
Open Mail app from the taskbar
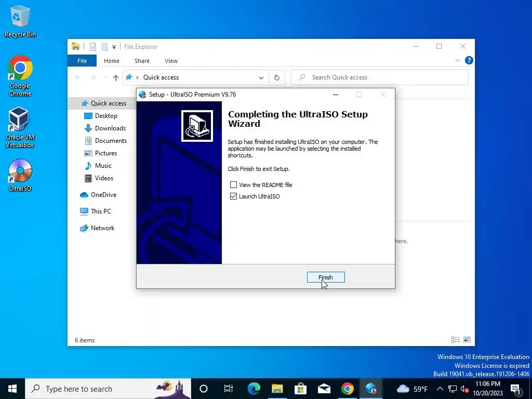click(324, 389)
